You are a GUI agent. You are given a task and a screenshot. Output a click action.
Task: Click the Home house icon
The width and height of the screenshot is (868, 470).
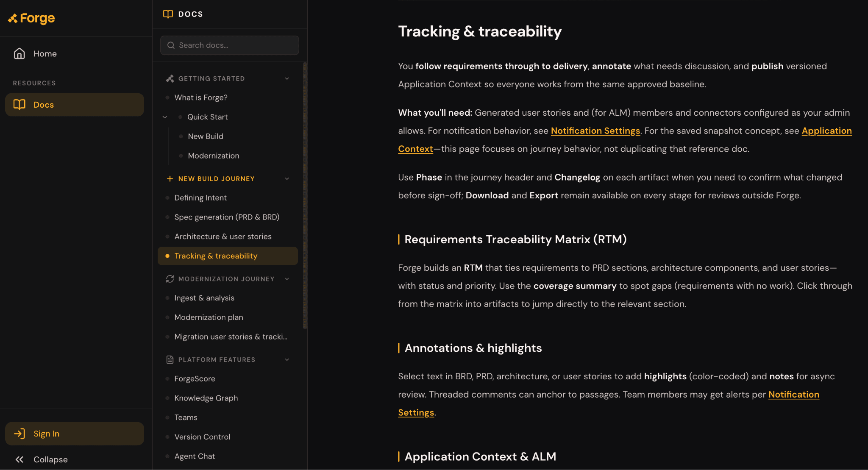pos(19,53)
